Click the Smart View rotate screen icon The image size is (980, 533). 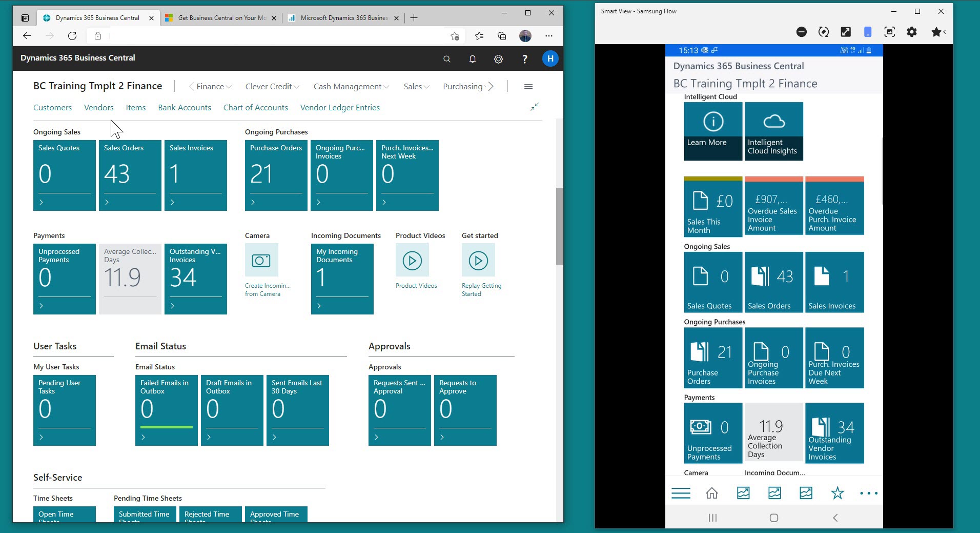pos(824,32)
